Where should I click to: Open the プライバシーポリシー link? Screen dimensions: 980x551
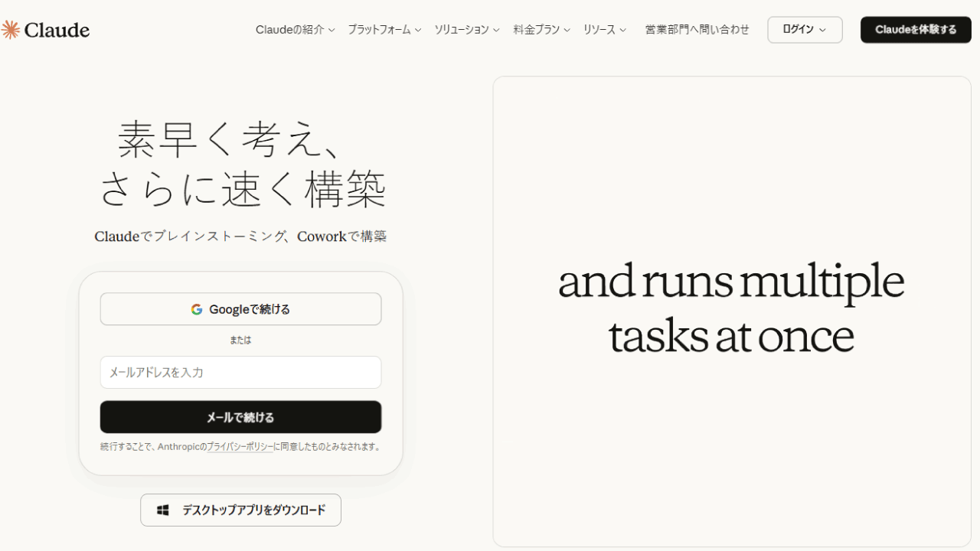[240, 447]
